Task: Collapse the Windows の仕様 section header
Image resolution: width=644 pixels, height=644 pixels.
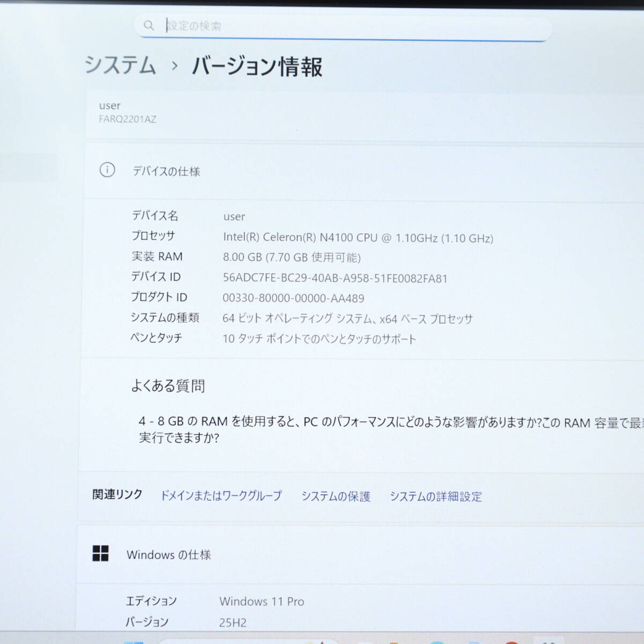Action: (x=361, y=555)
